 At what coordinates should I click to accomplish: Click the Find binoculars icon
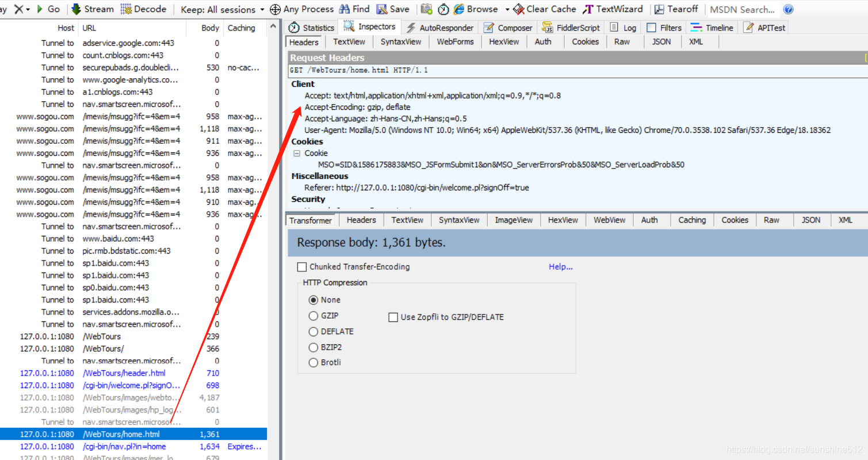(345, 9)
